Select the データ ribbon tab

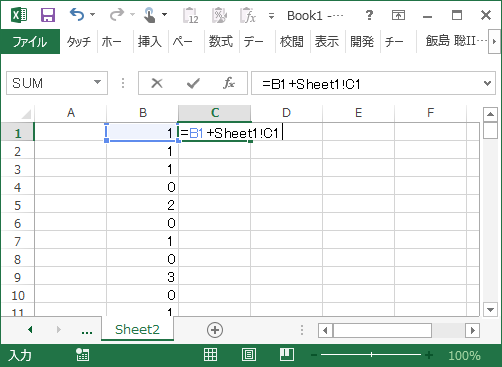point(254,42)
